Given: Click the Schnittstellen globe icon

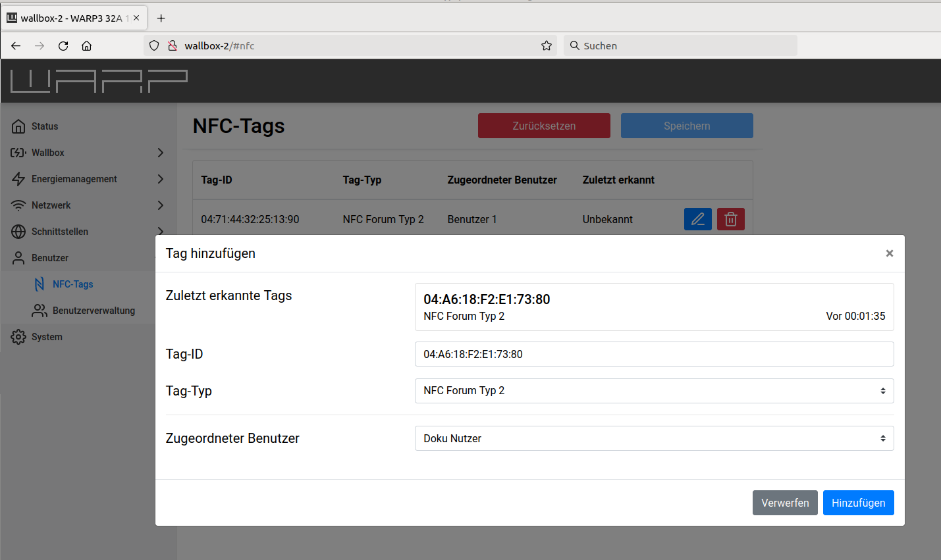Looking at the screenshot, I should click(x=18, y=232).
